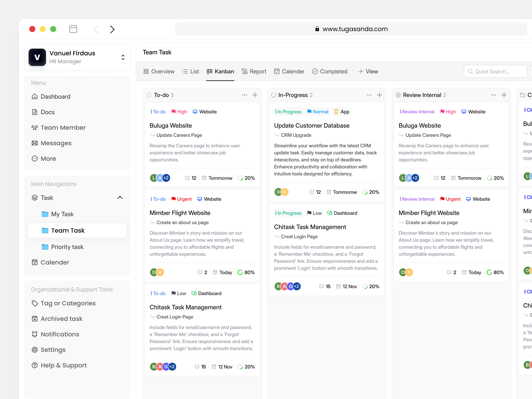Click the 80% progress ring on Mimber Flight Website
Screen dimensions: 532x399
(x=241, y=272)
